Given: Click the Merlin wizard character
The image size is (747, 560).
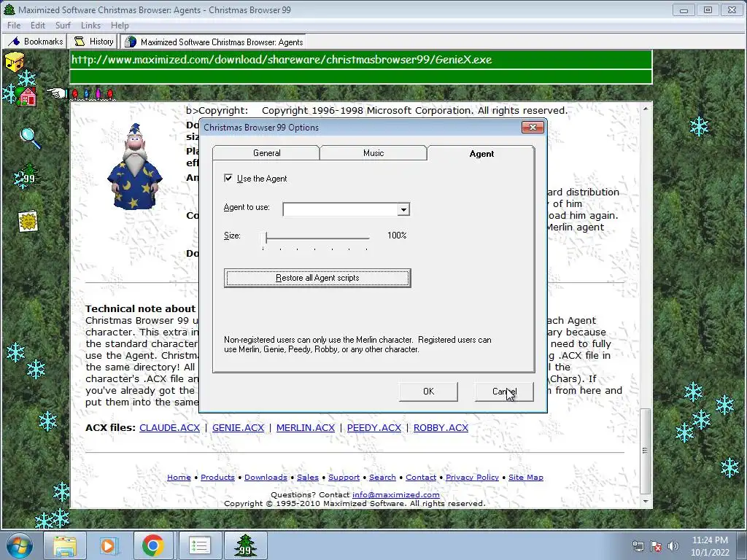Looking at the screenshot, I should pyautogui.click(x=134, y=167).
